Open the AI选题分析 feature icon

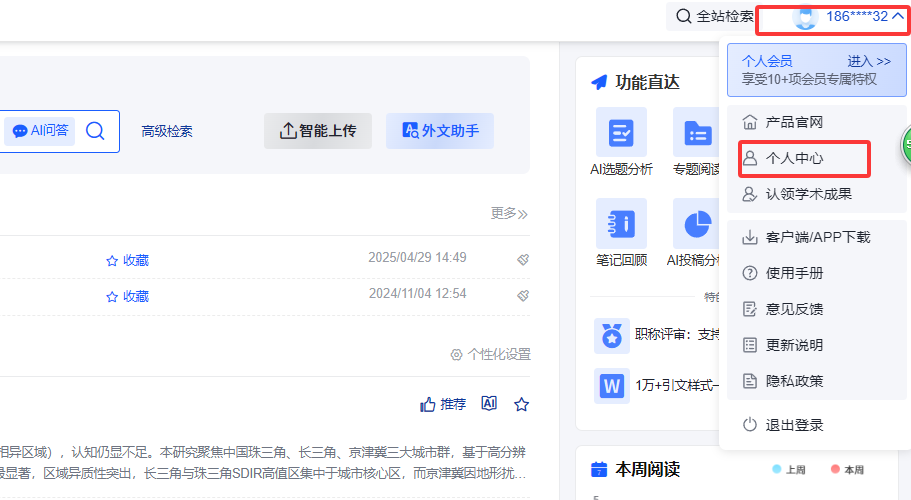coord(621,132)
